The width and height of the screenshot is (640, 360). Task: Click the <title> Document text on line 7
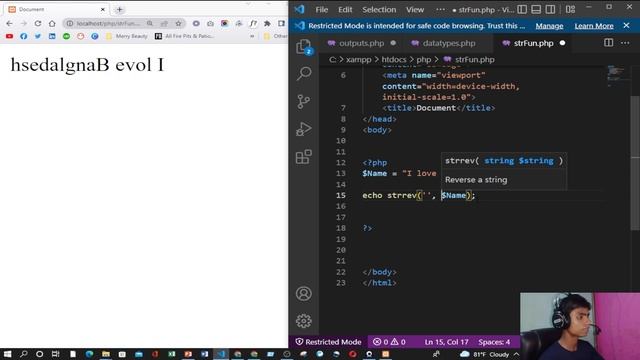(x=436, y=108)
